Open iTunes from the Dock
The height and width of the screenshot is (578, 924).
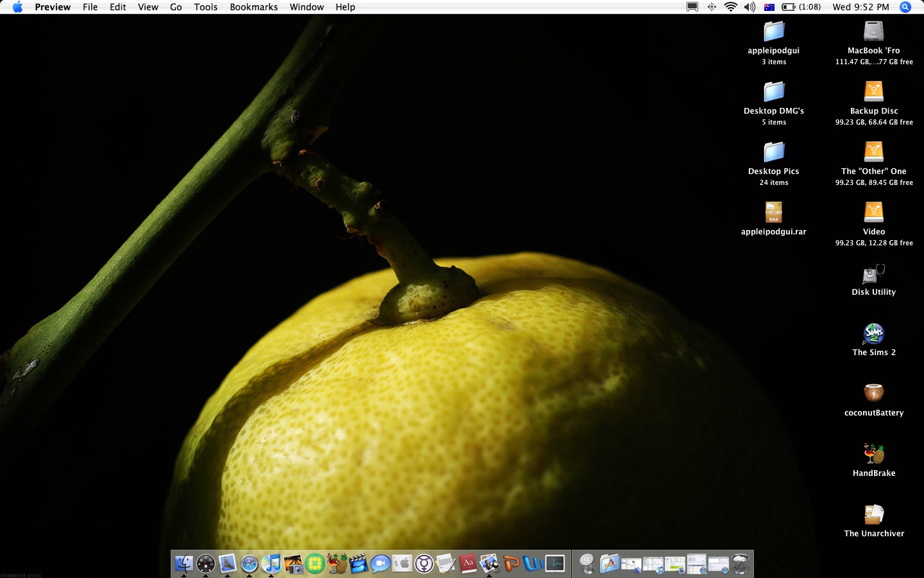(271, 564)
